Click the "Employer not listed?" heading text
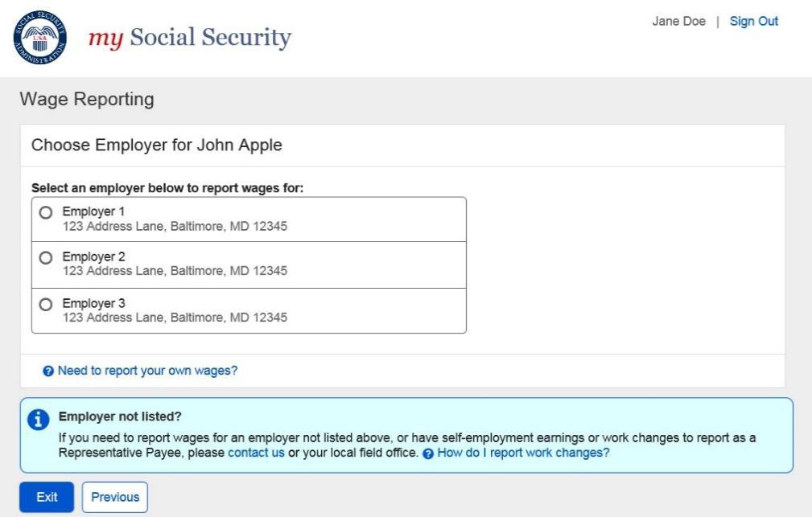Screen dimensions: 812x517 tap(120, 418)
